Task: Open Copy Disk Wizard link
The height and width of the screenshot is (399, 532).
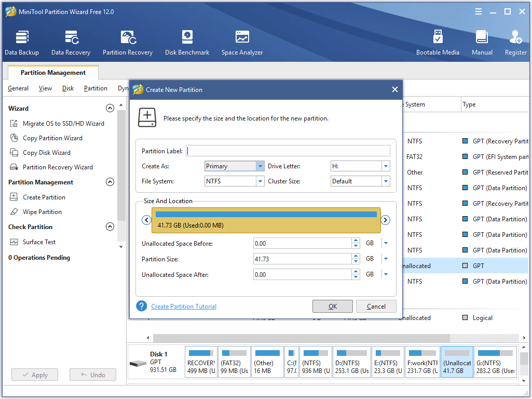Action: pos(47,152)
